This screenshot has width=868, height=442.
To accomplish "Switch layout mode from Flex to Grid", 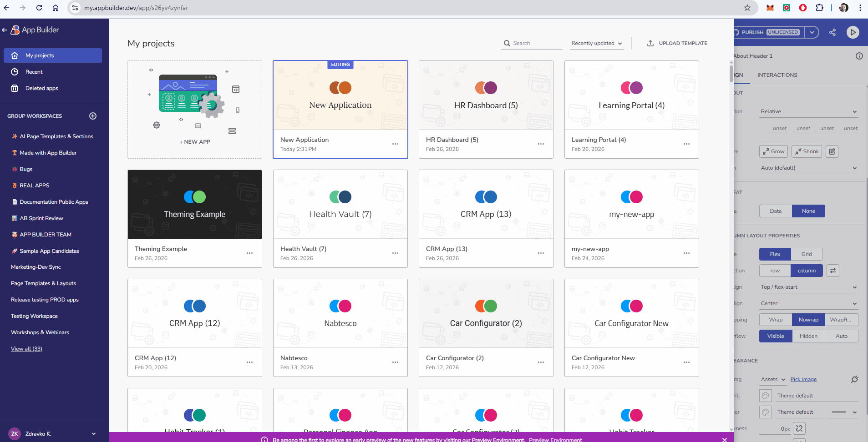I will click(x=806, y=254).
